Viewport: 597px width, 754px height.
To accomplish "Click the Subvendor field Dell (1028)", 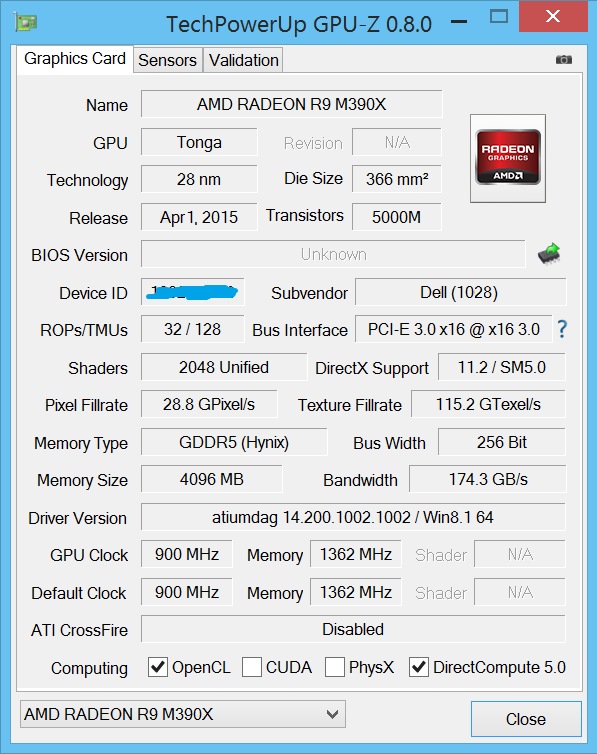I will (x=460, y=292).
